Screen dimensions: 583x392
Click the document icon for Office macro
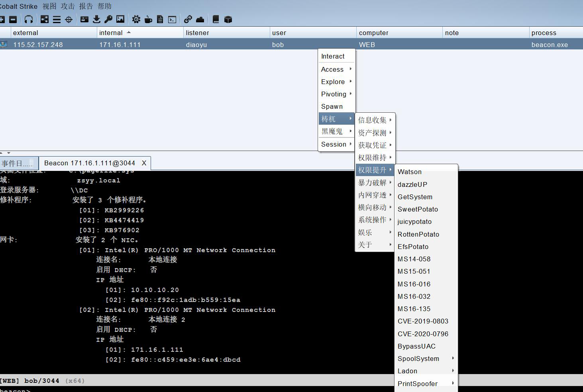(160, 19)
